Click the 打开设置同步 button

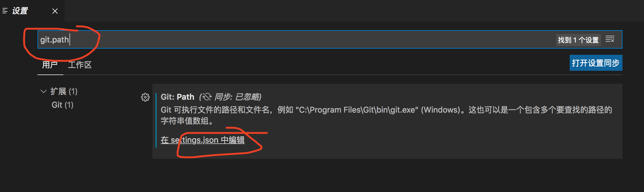pos(596,63)
